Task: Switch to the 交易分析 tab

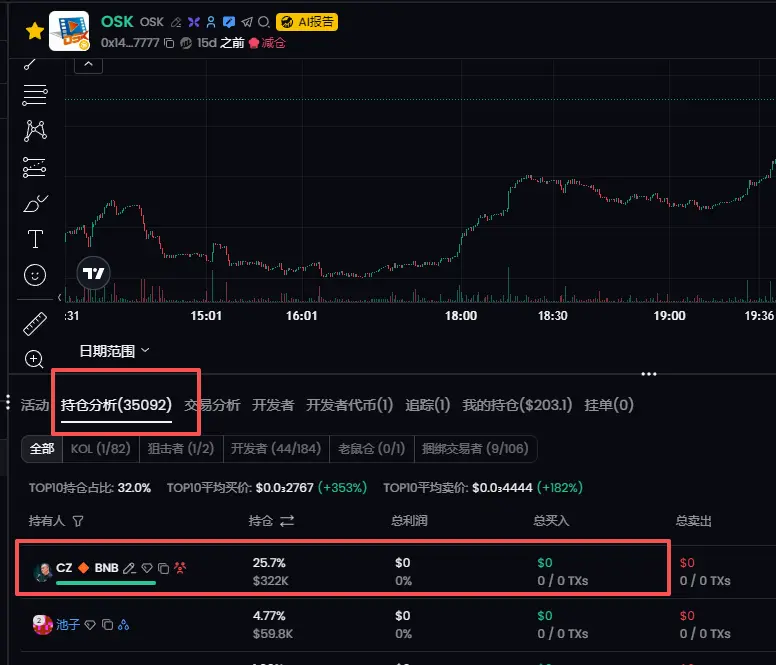Action: [x=212, y=405]
